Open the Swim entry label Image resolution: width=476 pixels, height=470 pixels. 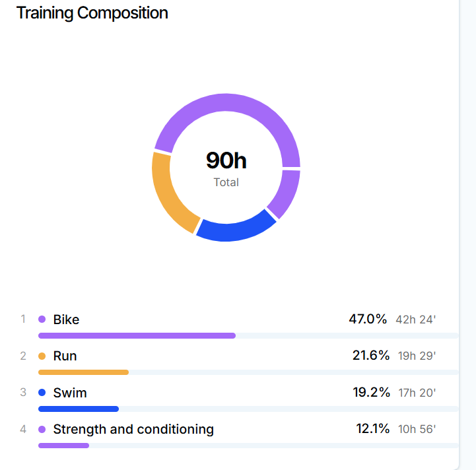click(70, 393)
